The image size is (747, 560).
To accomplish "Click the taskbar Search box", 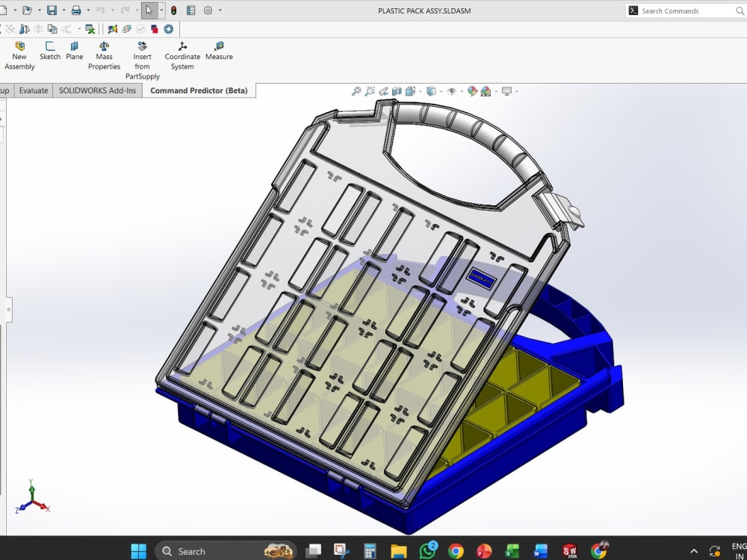I will [x=226, y=551].
